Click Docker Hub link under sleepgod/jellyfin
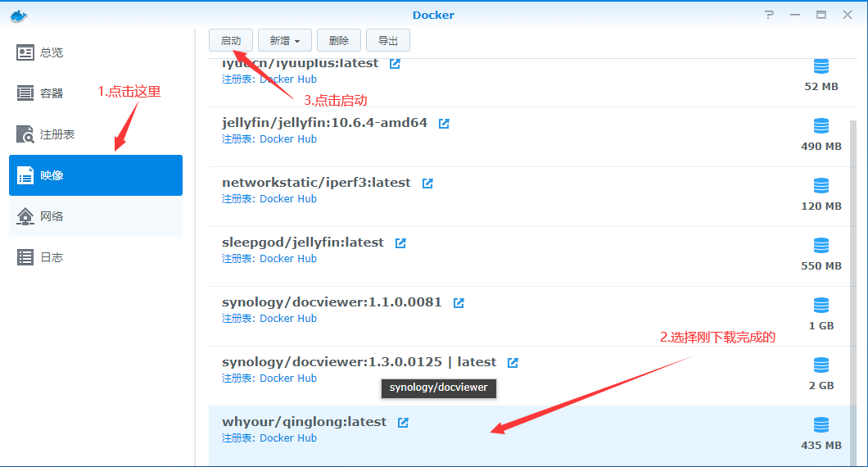The image size is (868, 467). pyautogui.click(x=288, y=259)
